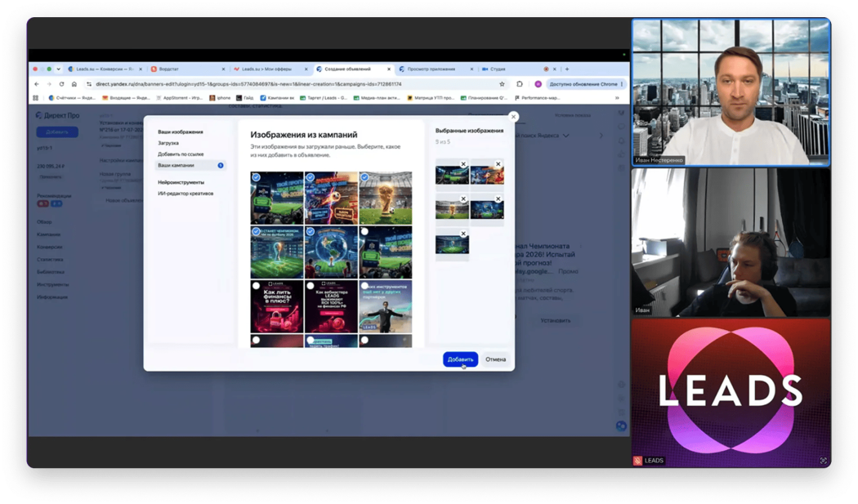Switch to the Вордстат tab
This screenshot has height=504, width=858.
click(186, 69)
